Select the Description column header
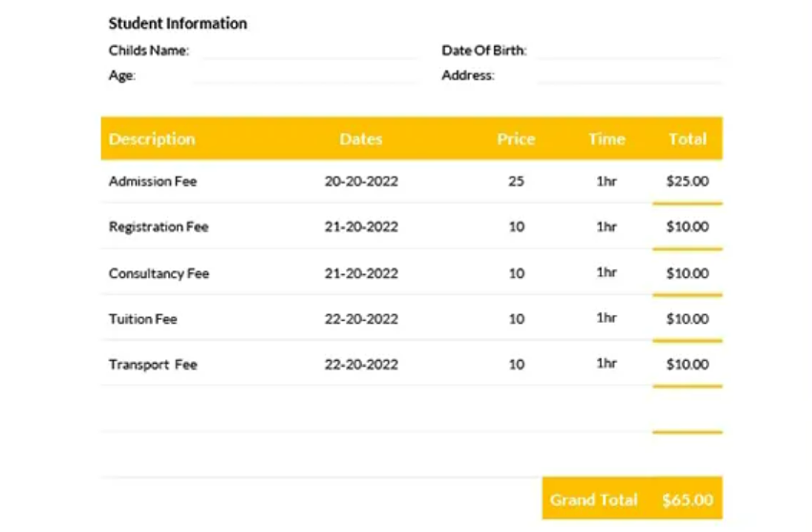The height and width of the screenshot is (532, 812). pyautogui.click(x=152, y=138)
